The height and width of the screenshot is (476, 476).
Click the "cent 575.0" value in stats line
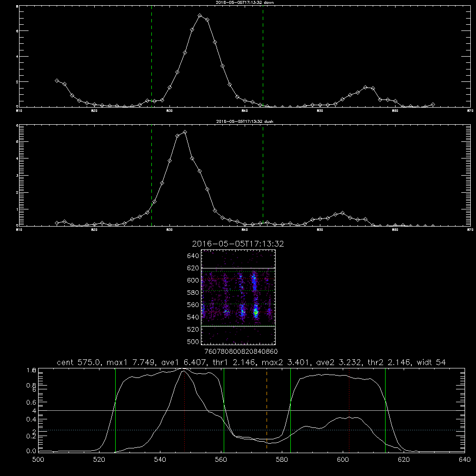79,362
